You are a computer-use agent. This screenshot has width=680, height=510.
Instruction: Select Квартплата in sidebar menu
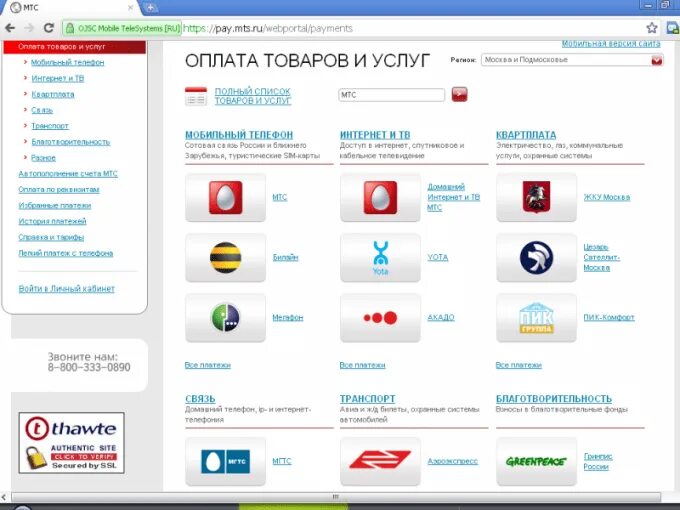point(53,95)
